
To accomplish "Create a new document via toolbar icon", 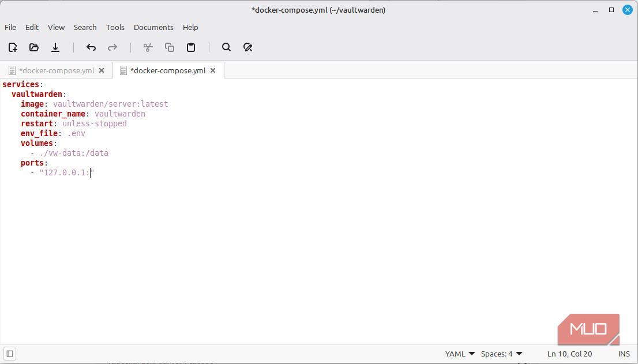I will [13, 47].
